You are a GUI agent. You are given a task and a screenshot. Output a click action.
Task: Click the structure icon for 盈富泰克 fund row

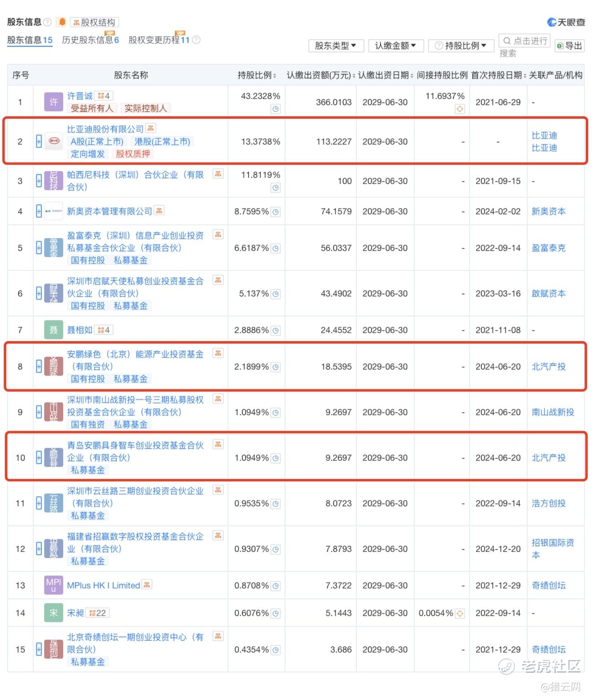click(218, 235)
